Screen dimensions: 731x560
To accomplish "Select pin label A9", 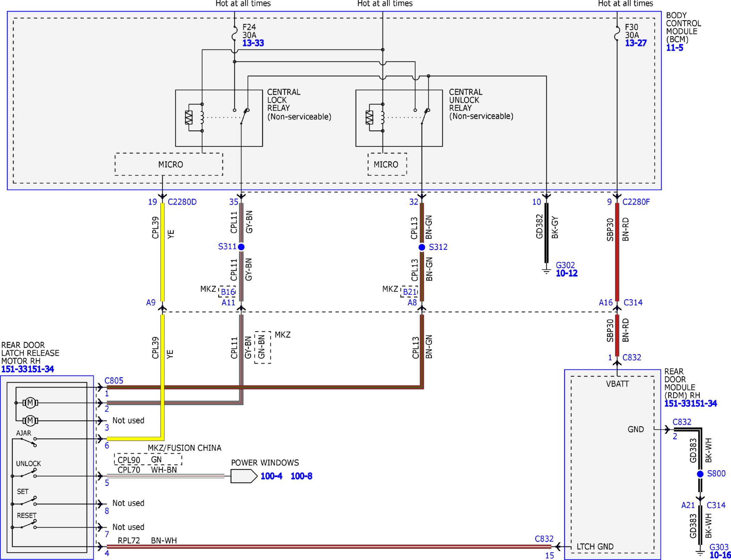I will (x=151, y=302).
